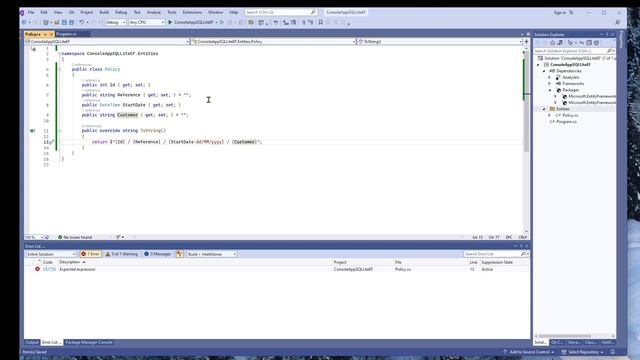This screenshot has width=640, height=360.
Task: Select the Entities folder in Solution Explorer
Action: (562, 109)
